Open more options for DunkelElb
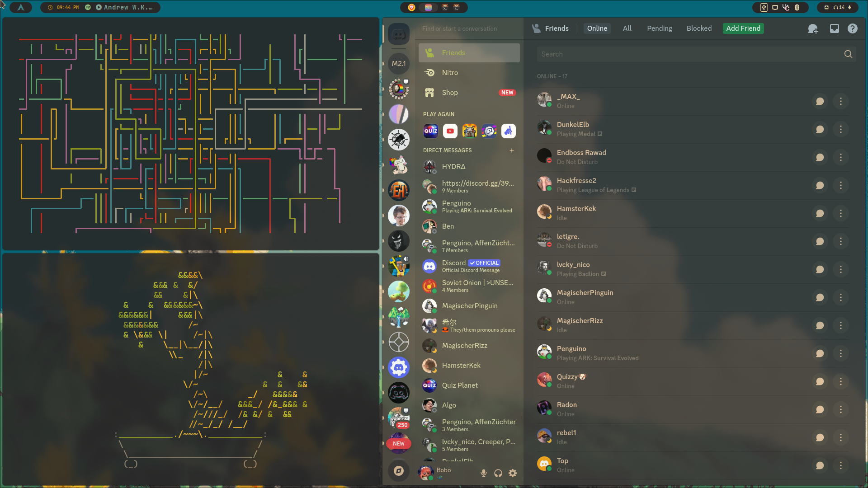Screen dimensions: 868x488 (841, 129)
